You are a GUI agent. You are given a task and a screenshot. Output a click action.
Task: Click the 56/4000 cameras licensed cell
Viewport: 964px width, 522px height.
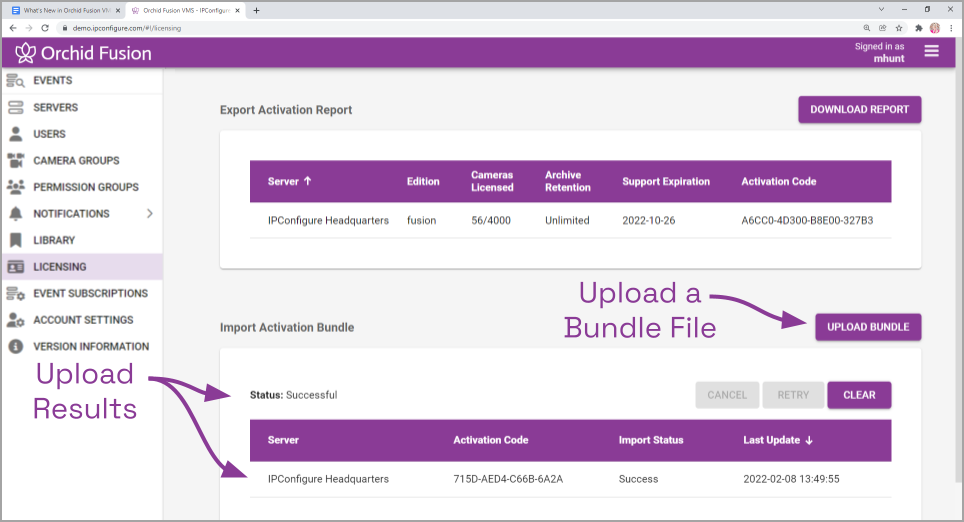pyautogui.click(x=491, y=220)
